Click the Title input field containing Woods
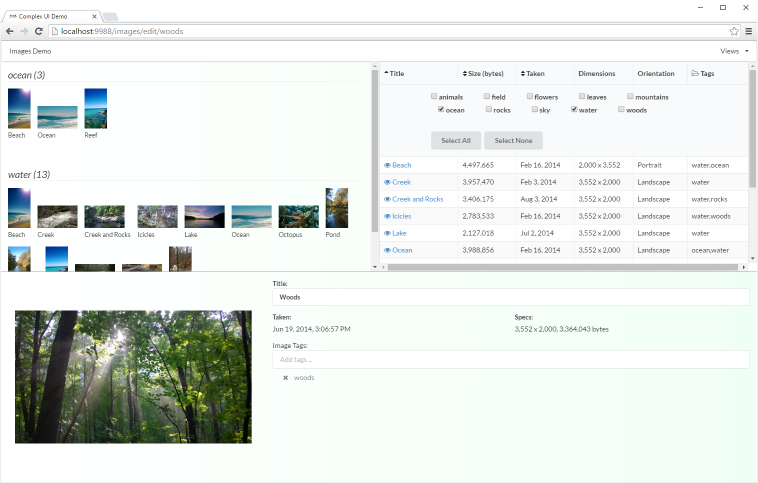Image resolution: width=758 pixels, height=483 pixels. tap(511, 297)
